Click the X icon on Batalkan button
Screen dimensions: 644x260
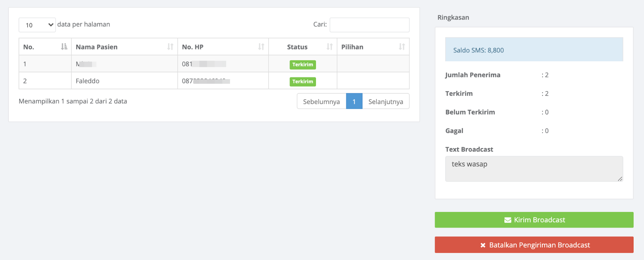click(x=483, y=245)
